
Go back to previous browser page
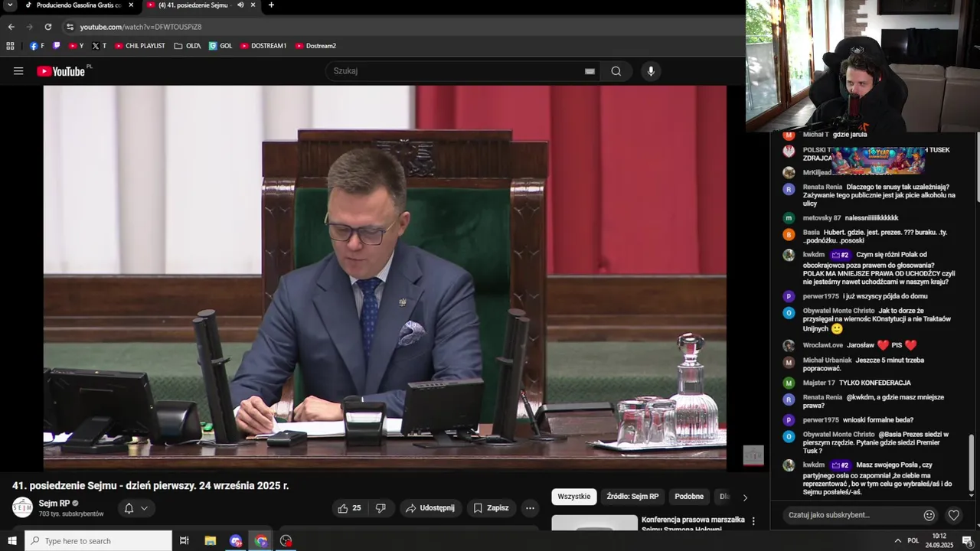tap(11, 27)
